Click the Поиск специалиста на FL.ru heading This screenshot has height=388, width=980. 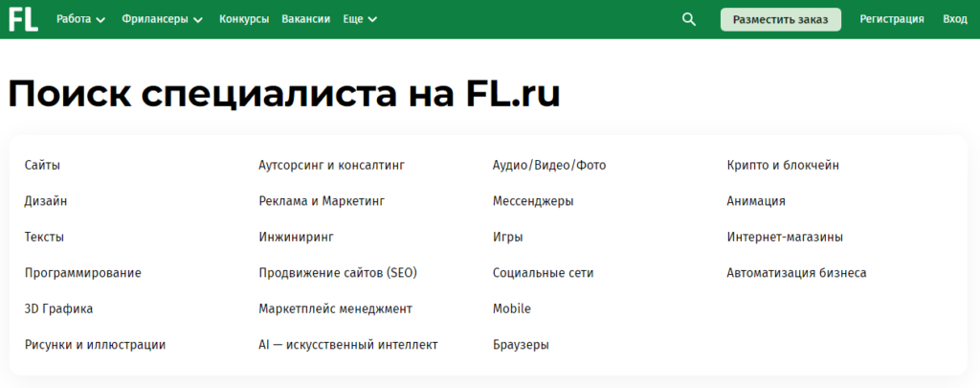[x=284, y=95]
